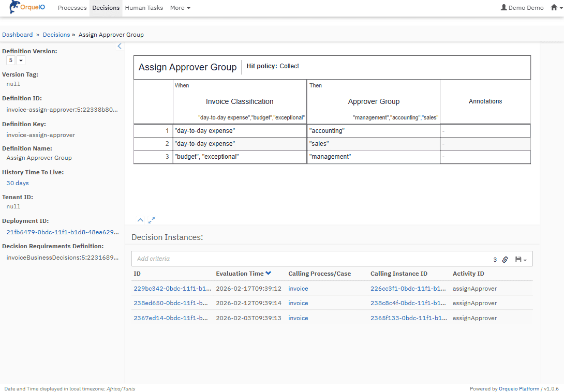Screen dimensions: 564x392
Task: Copy the link to current search
Action: [x=505, y=259]
